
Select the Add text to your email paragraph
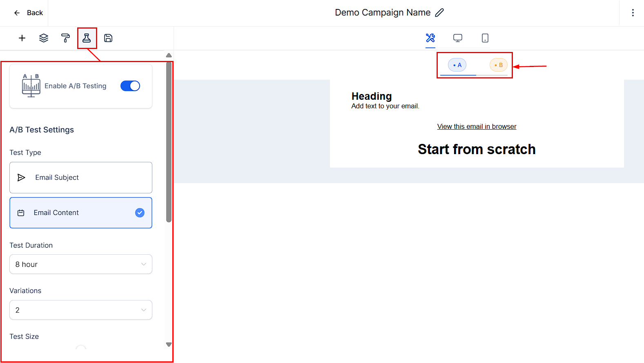[x=385, y=106]
